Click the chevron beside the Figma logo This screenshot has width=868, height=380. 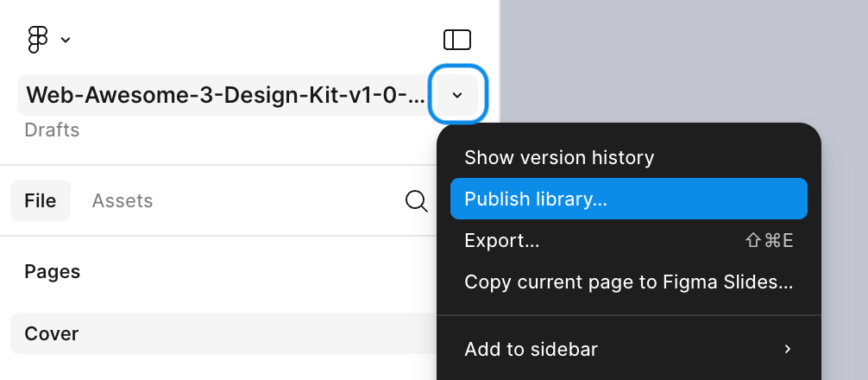[66, 40]
